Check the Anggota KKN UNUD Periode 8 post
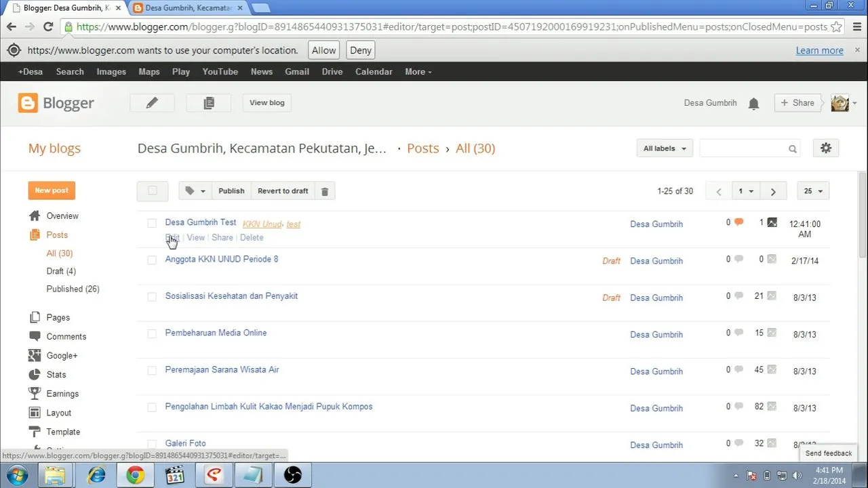Viewport: 868px width, 488px height. 152,260
